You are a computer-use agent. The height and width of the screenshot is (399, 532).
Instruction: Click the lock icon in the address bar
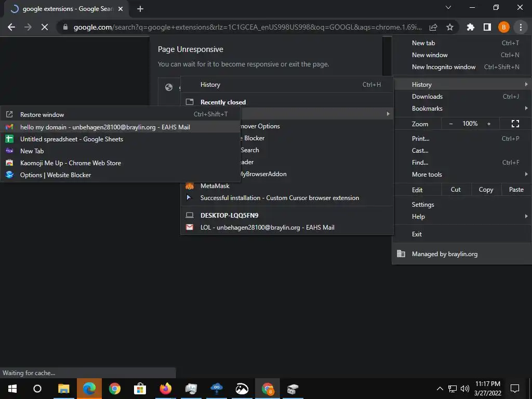point(65,27)
